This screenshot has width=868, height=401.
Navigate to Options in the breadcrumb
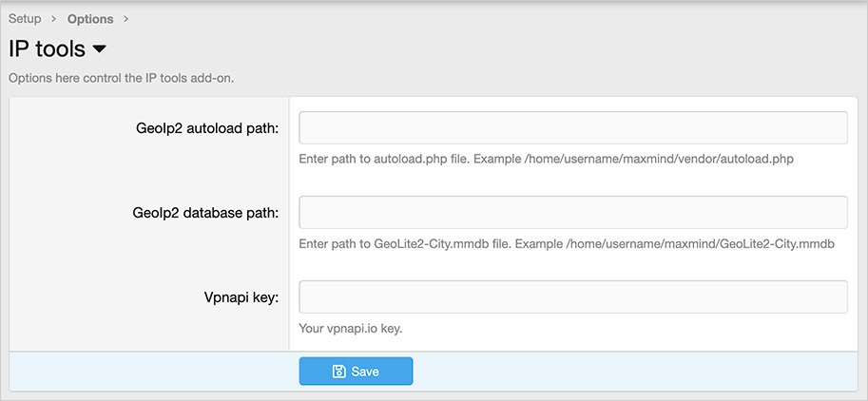point(90,18)
